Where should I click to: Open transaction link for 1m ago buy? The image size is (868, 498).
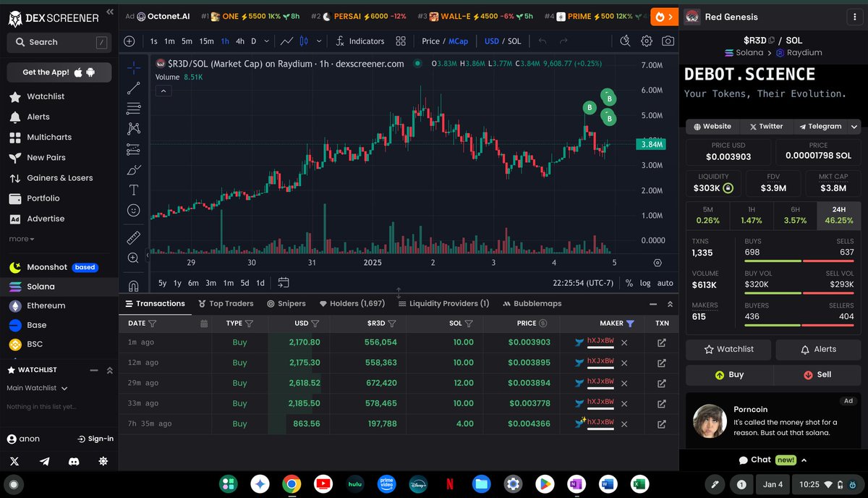[661, 342]
